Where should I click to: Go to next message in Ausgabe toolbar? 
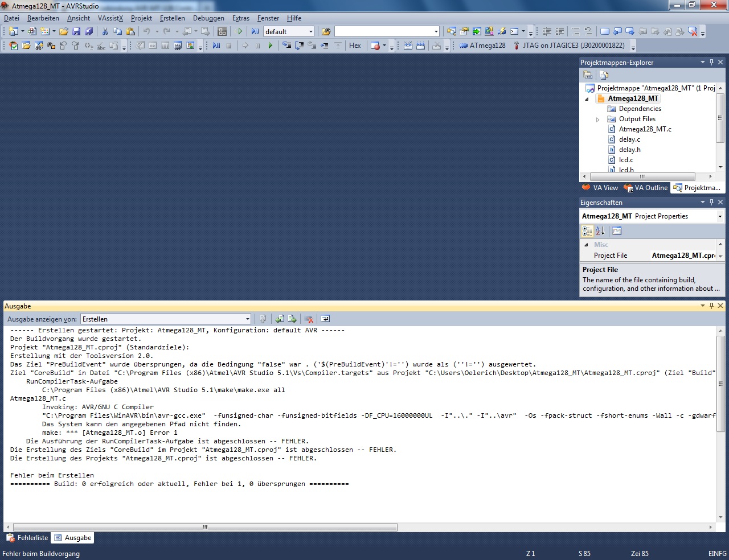(x=292, y=319)
